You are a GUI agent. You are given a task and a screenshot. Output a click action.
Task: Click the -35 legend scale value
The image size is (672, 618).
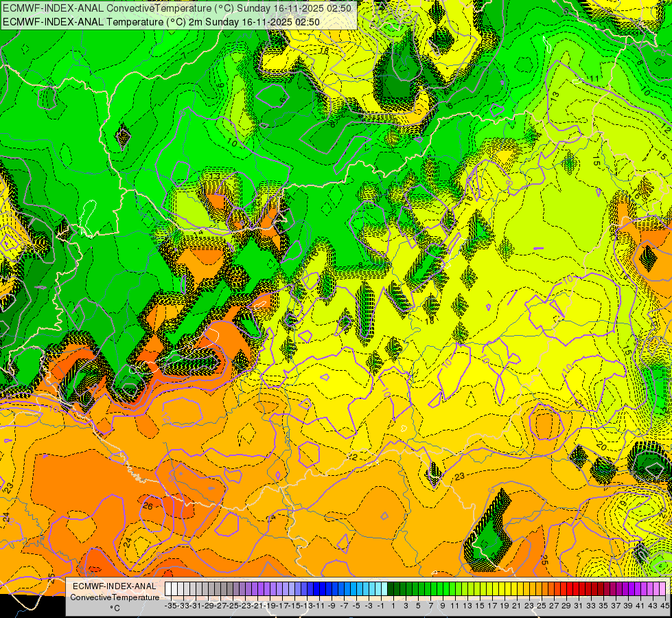pyautogui.click(x=170, y=606)
